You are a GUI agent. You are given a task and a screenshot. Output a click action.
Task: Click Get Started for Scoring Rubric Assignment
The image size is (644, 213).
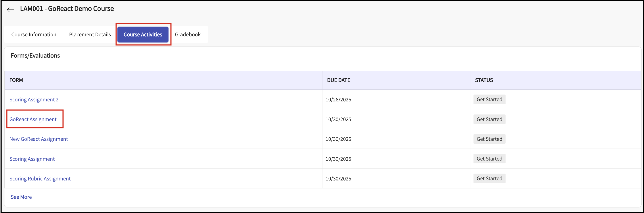coord(489,178)
